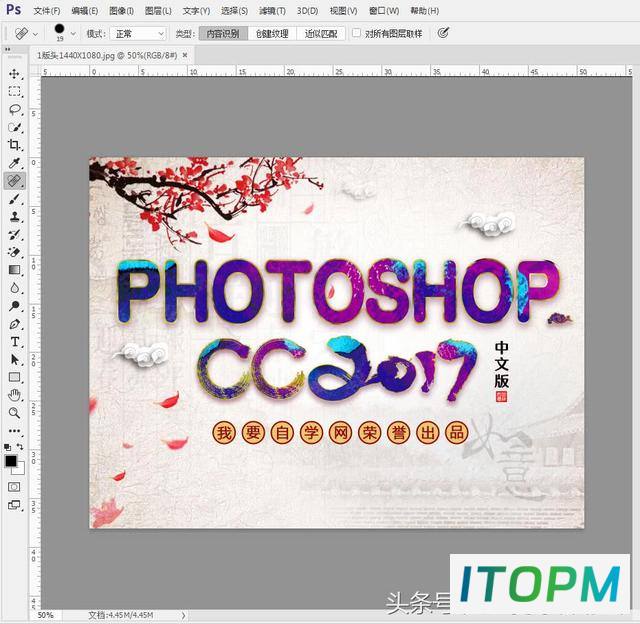Select the Zoom tool
This screenshot has height=624, width=640.
pyautogui.click(x=15, y=413)
